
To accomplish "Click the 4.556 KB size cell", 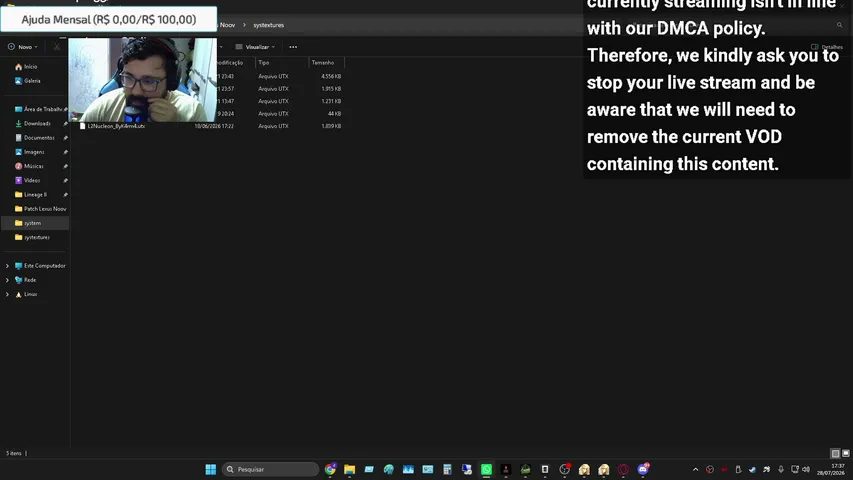I will coord(331,76).
